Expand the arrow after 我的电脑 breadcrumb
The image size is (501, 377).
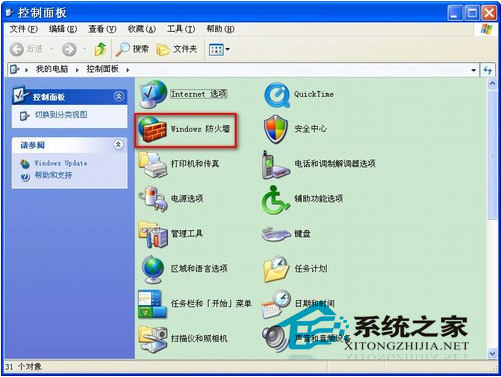[77, 70]
